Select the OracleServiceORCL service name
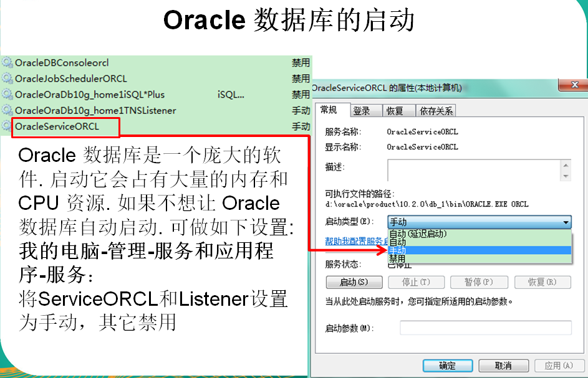 57,126
